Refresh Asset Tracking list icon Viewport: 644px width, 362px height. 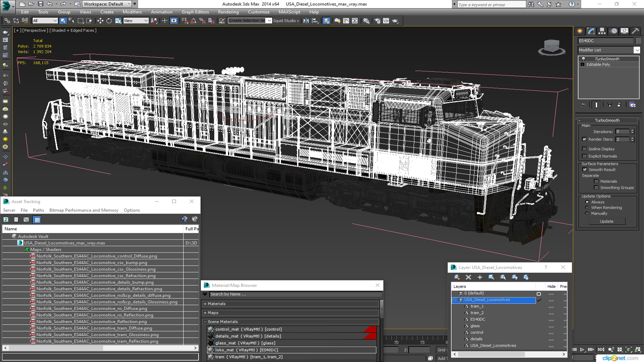(6, 220)
